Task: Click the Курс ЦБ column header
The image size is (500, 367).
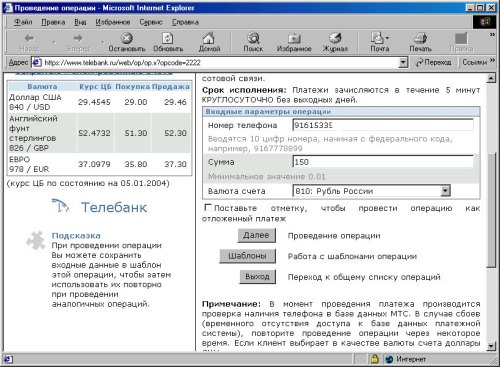Action: [x=95, y=86]
